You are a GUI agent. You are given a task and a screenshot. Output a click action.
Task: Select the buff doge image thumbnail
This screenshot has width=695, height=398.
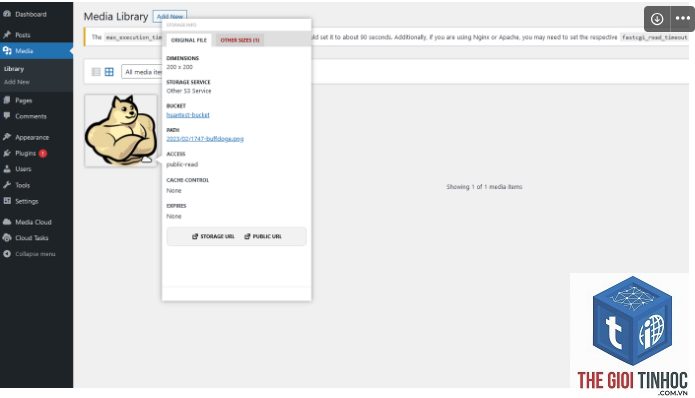[x=121, y=131]
